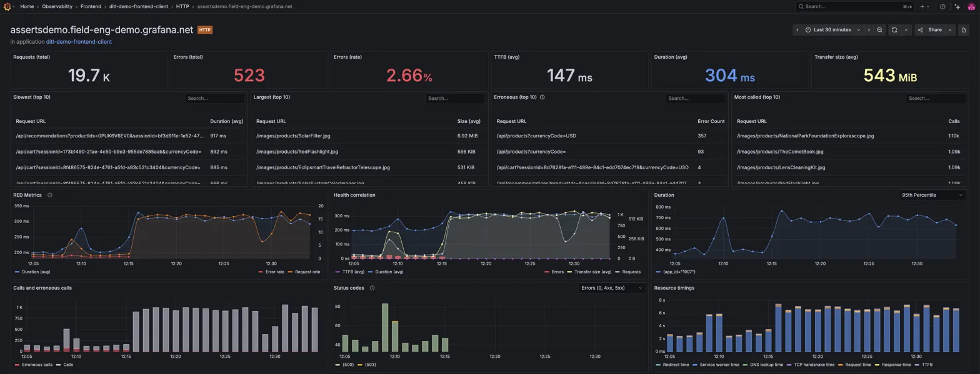980x374 pixels.
Task: Sort Most called table by Calls header
Action: coord(954,121)
